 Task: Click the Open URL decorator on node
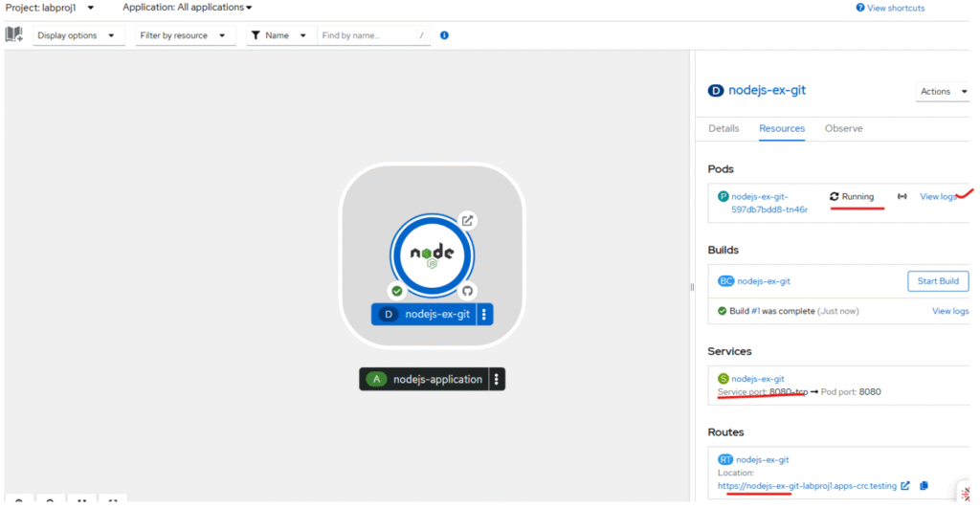[467, 220]
